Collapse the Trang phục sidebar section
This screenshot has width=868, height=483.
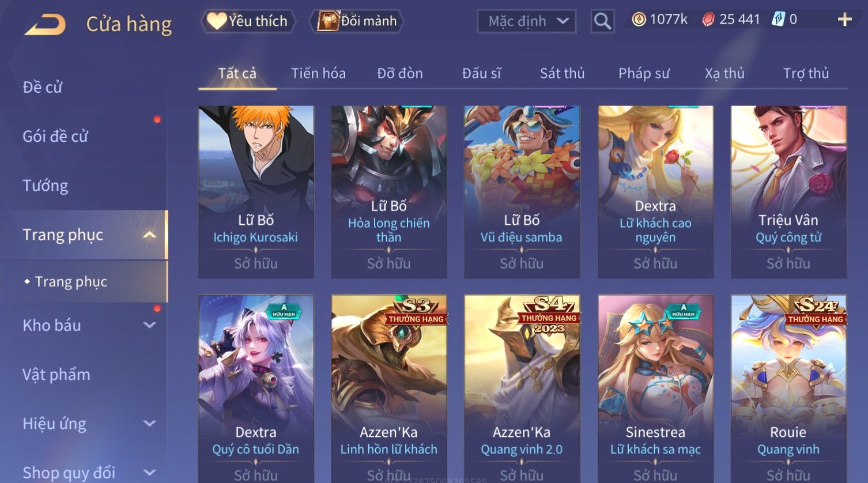click(150, 235)
